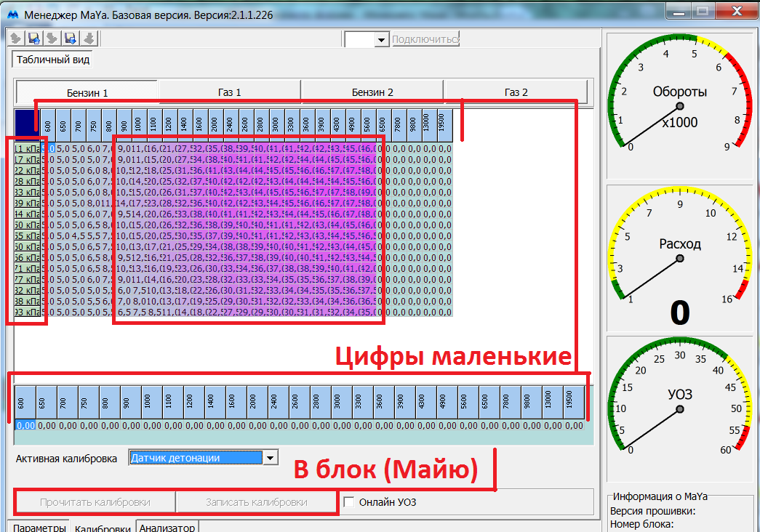This screenshot has height=532, width=760.
Task: Switch to the Газ 1 tab
Action: click(229, 93)
